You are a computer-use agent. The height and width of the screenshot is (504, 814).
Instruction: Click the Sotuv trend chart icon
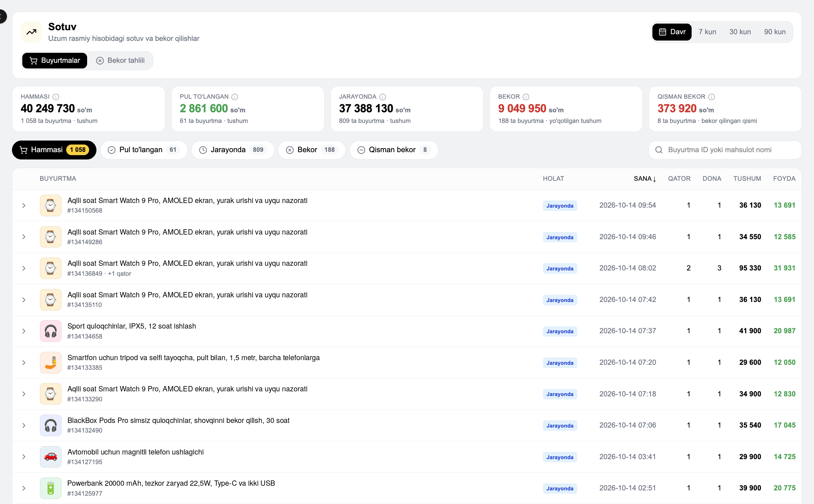(31, 32)
